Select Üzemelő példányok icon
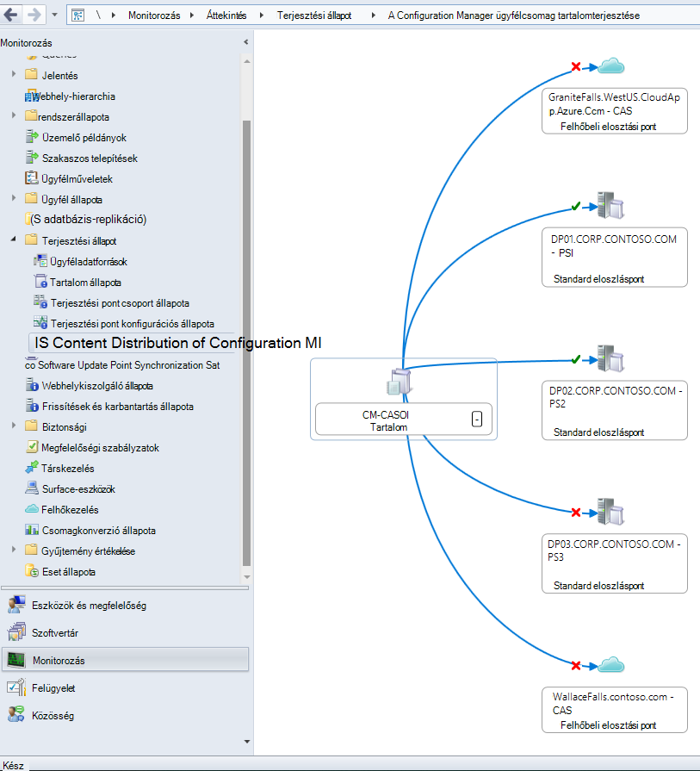This screenshot has height=771, width=700. coord(32,137)
